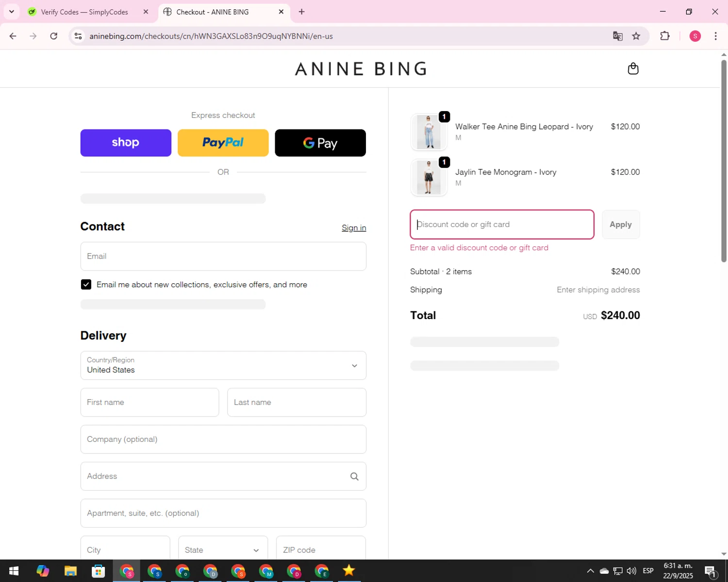
Task: Click Walker Tee Leopard product thumbnail
Action: (429, 132)
